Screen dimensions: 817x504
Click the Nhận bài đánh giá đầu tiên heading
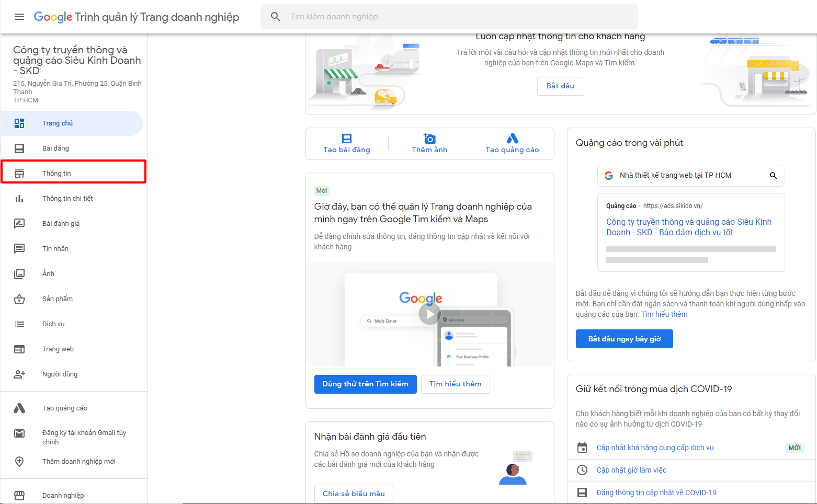pos(370,437)
